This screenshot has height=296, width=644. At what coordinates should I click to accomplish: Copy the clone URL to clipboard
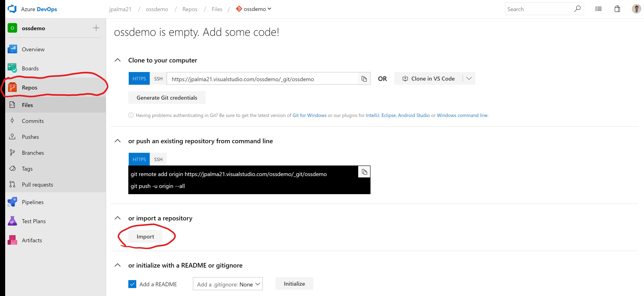[364, 79]
